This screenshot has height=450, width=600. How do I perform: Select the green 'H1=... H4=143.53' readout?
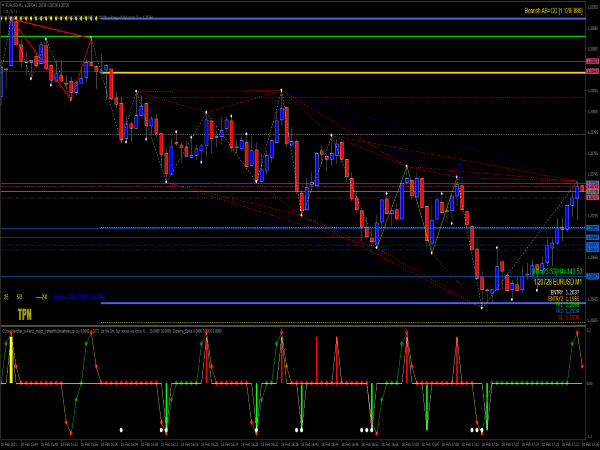558,271
